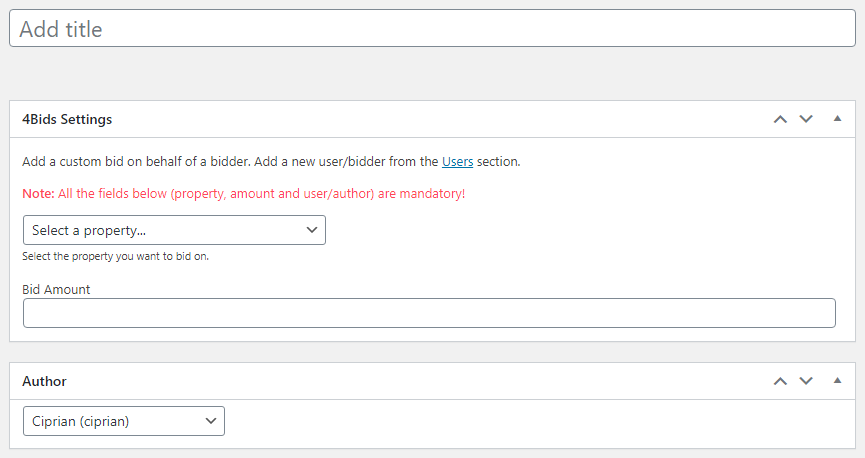865x458 pixels.
Task: Click the 'Bid Amount' field label
Action: point(56,289)
